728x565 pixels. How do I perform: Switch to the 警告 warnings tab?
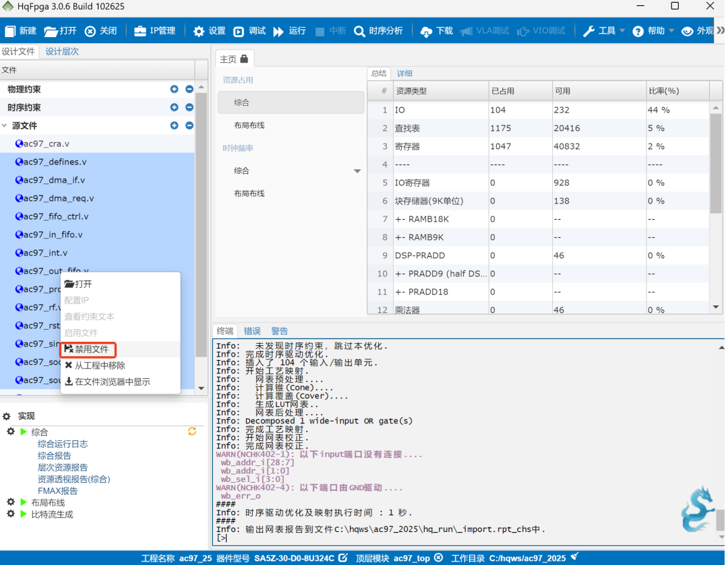[279, 331]
